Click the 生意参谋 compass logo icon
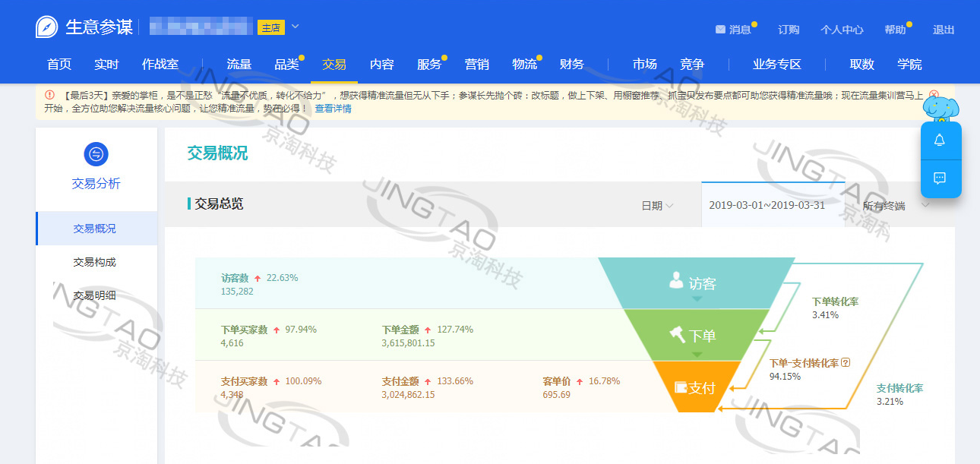 click(x=46, y=27)
